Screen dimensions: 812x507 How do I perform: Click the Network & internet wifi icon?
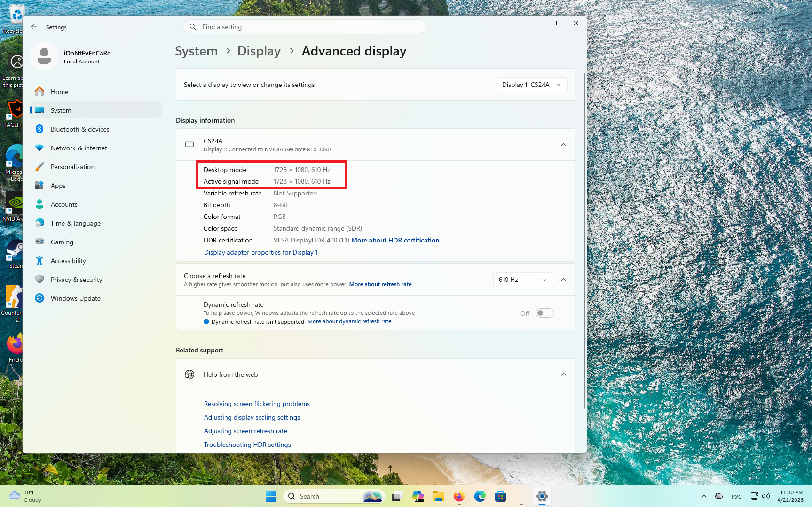(x=39, y=148)
